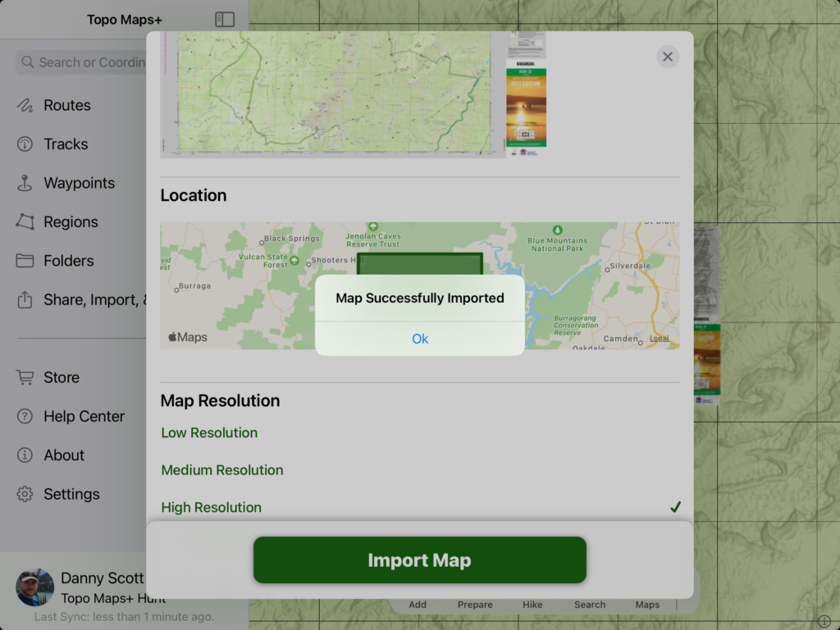Switch to the Hike tab
Screen dimensions: 840x630
pyautogui.click(x=532, y=605)
